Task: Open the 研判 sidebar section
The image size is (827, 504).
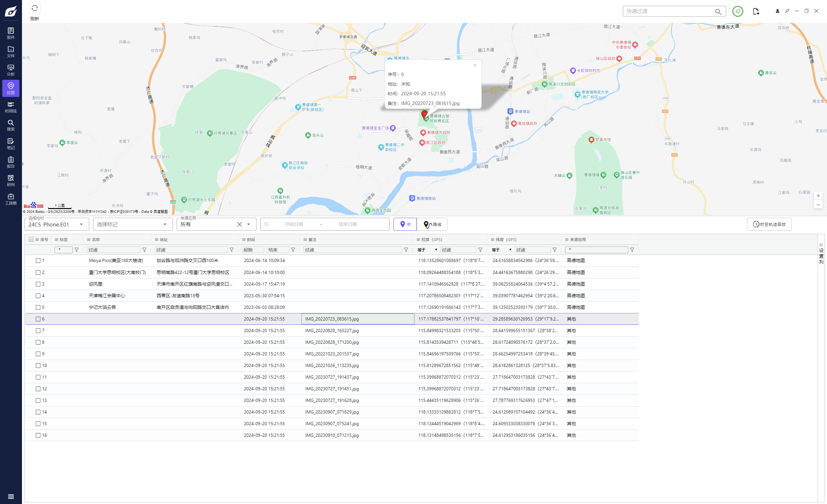Action: (11, 181)
